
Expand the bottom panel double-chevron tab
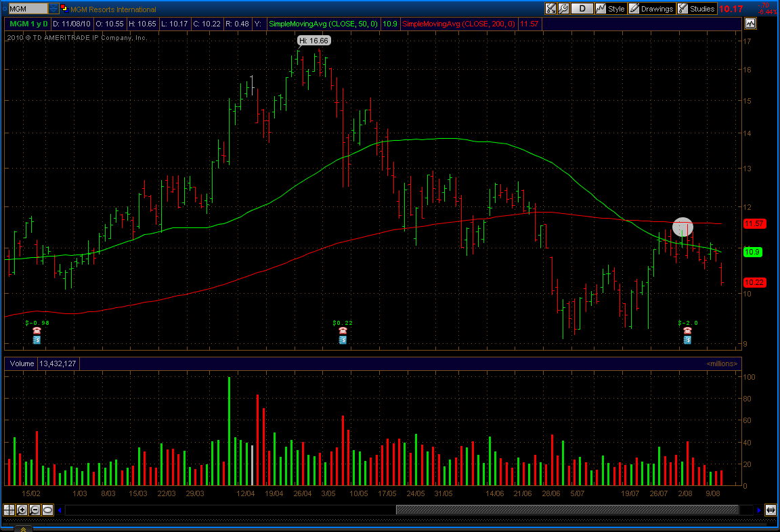coord(24,529)
